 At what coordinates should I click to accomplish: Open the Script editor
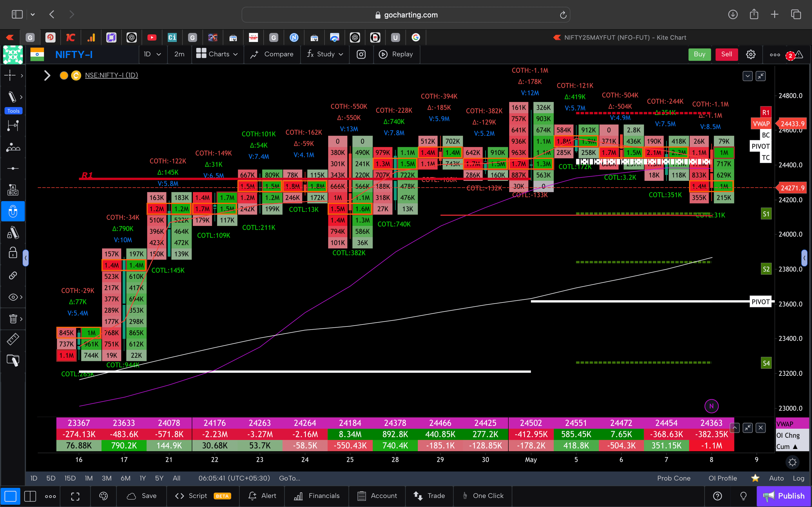tap(198, 496)
